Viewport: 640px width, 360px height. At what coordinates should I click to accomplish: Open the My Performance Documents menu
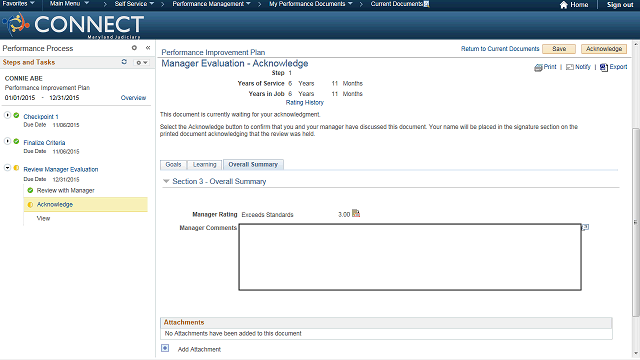(311, 4)
